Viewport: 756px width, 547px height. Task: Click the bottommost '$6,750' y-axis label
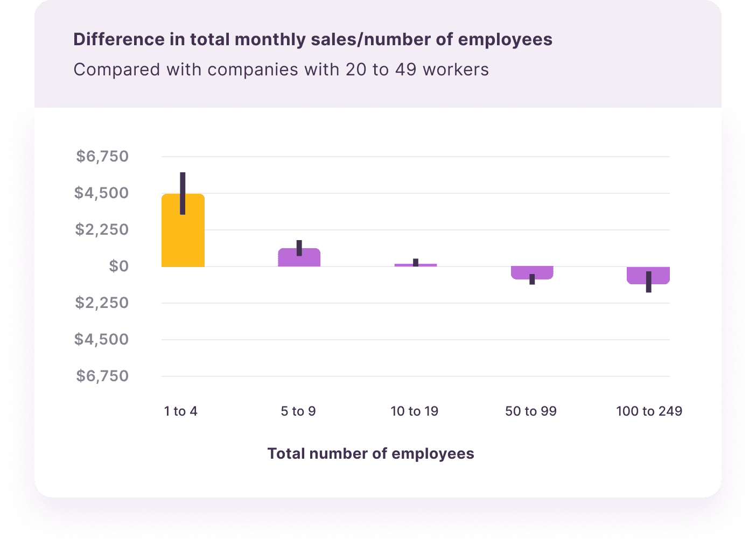(102, 376)
